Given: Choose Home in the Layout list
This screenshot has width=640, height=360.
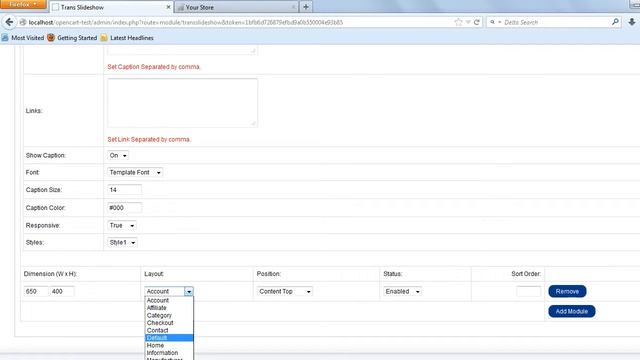Looking at the screenshot, I should (169, 345).
